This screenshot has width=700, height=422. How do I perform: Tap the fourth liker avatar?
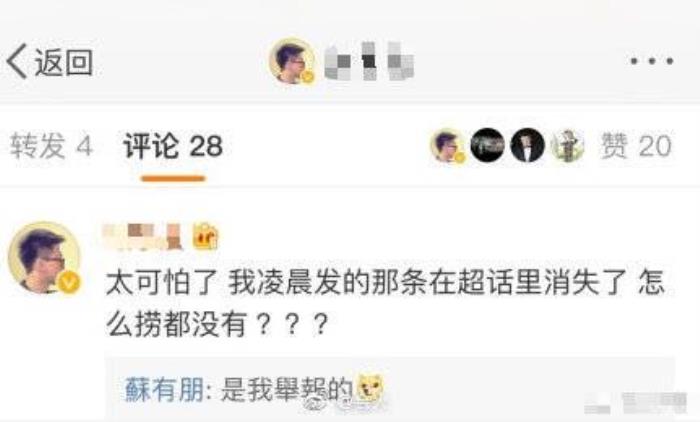pyautogui.click(x=567, y=145)
